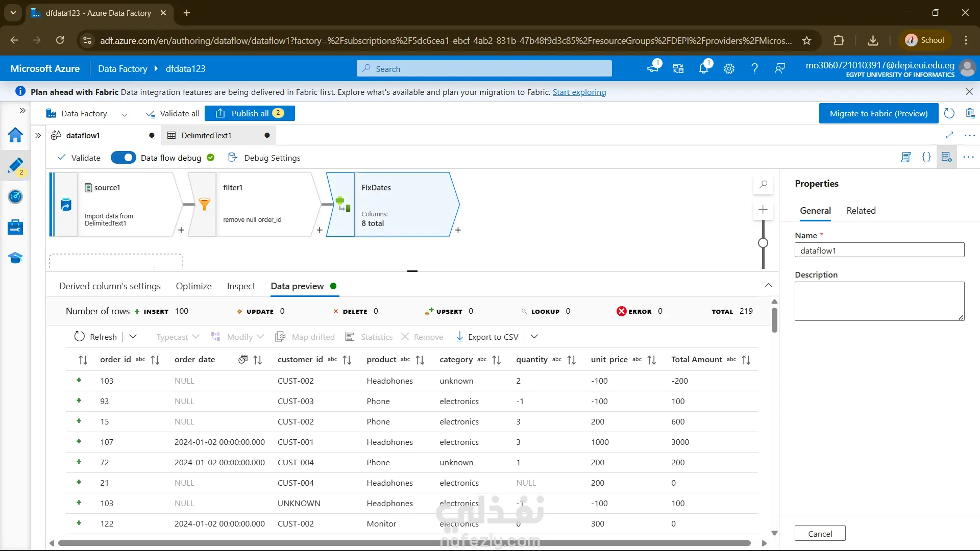Click Refresh in data preview toolbar
This screenshot has width=980, height=551.
pyautogui.click(x=96, y=337)
